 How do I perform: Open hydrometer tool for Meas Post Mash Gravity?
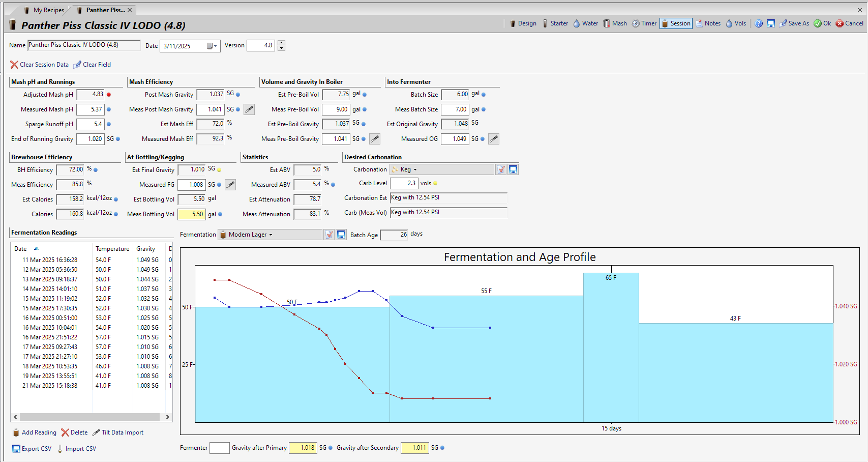coord(249,109)
